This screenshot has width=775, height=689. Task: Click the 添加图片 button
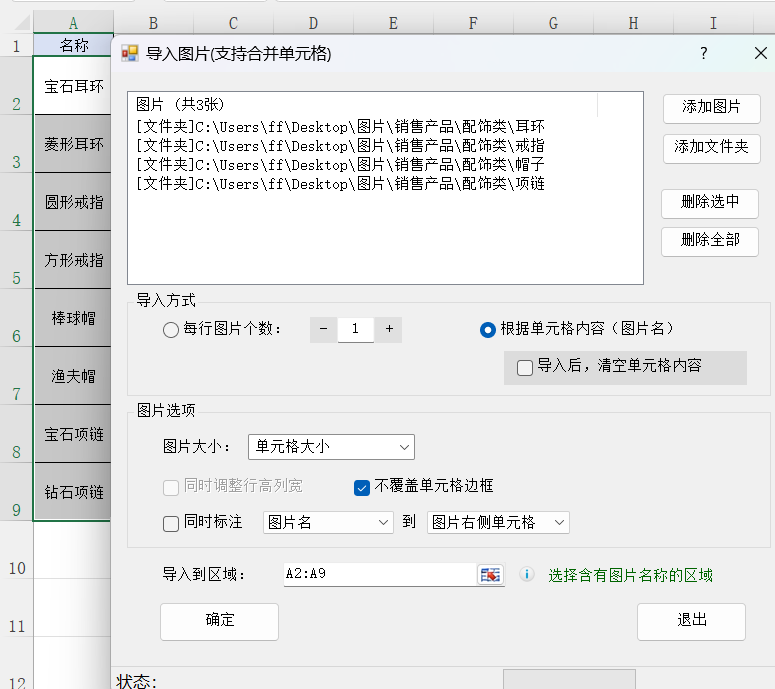711,108
